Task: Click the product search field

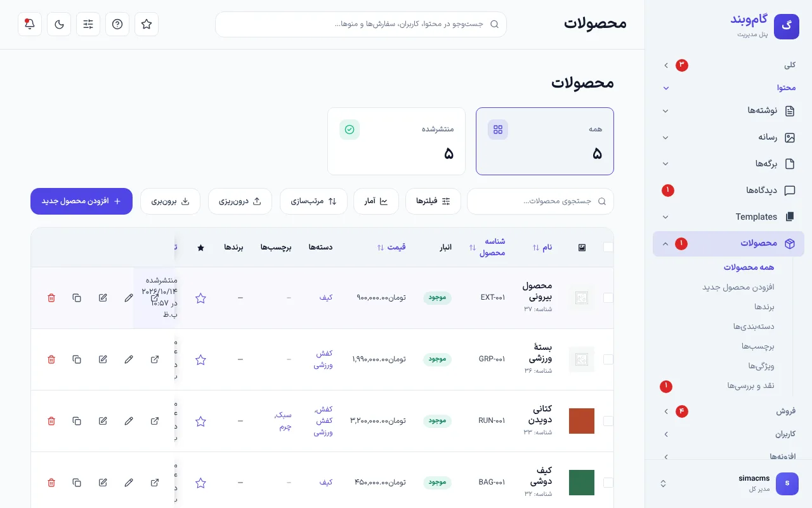Action: pyautogui.click(x=540, y=201)
